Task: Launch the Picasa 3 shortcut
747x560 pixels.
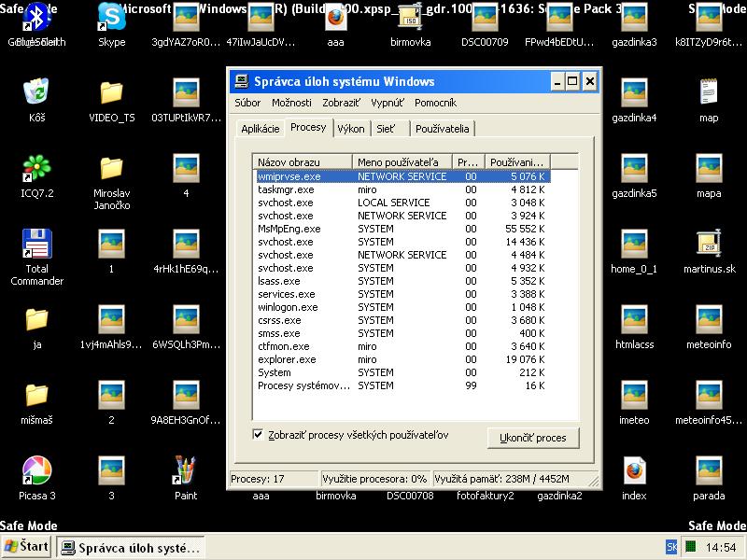Action: 36,470
